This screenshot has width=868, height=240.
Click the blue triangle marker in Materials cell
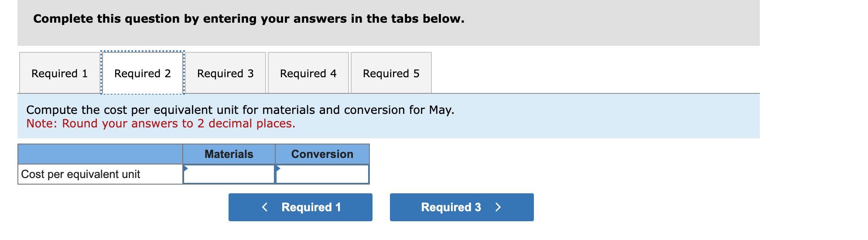coord(185,168)
